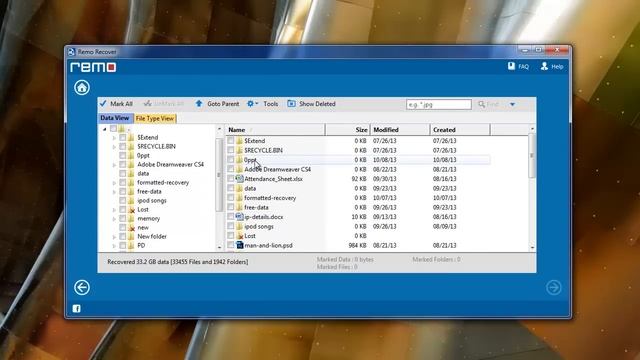Click the tree panel scroll up arrow
The image size is (640, 360).
coord(219,129)
